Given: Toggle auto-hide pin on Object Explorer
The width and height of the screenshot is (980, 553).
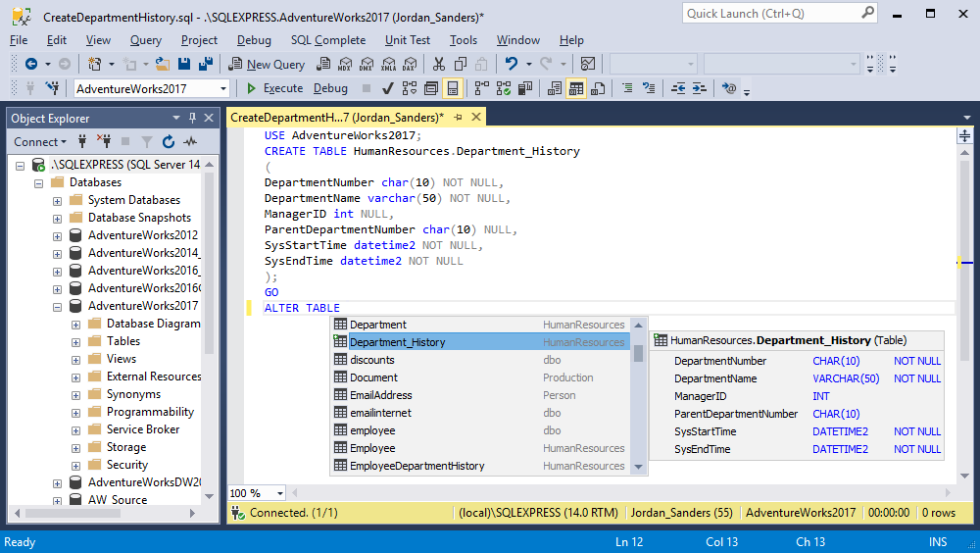Looking at the screenshot, I should pyautogui.click(x=192, y=118).
